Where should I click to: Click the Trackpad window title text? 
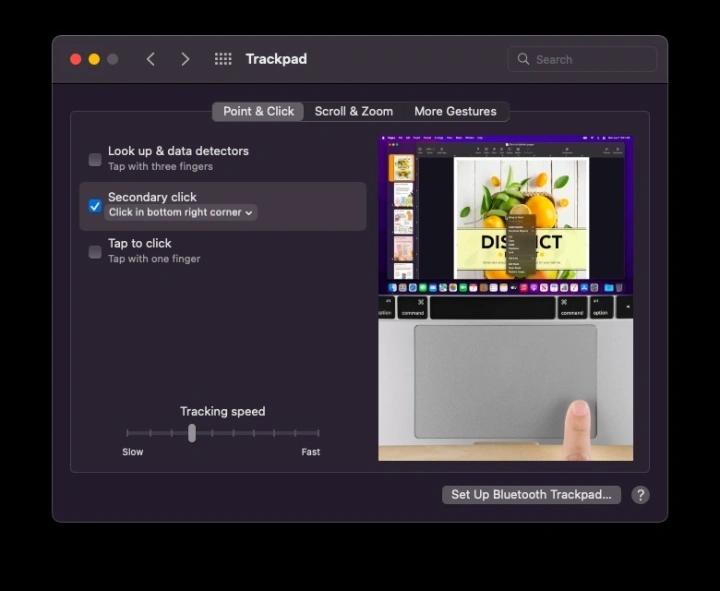(x=276, y=59)
